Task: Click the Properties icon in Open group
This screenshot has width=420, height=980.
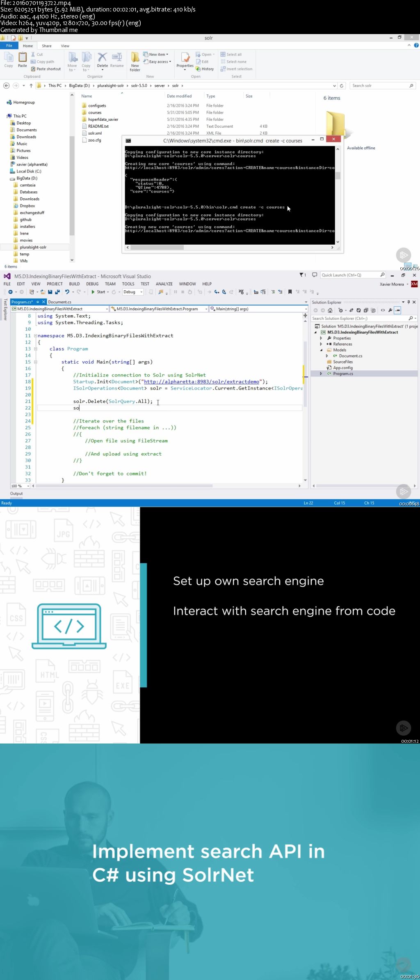Action: pyautogui.click(x=185, y=57)
